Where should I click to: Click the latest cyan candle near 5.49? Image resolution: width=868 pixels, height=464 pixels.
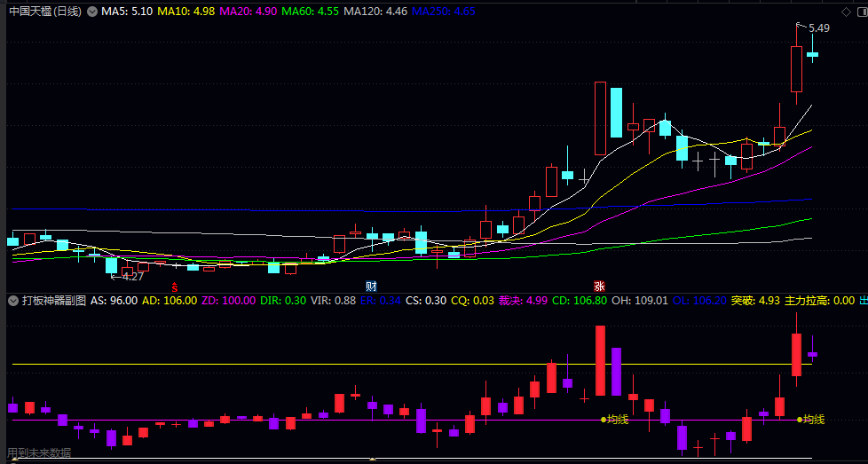[813, 54]
